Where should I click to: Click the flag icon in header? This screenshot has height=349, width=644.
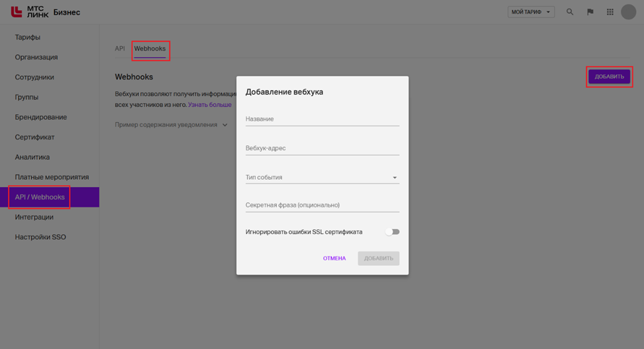[590, 12]
